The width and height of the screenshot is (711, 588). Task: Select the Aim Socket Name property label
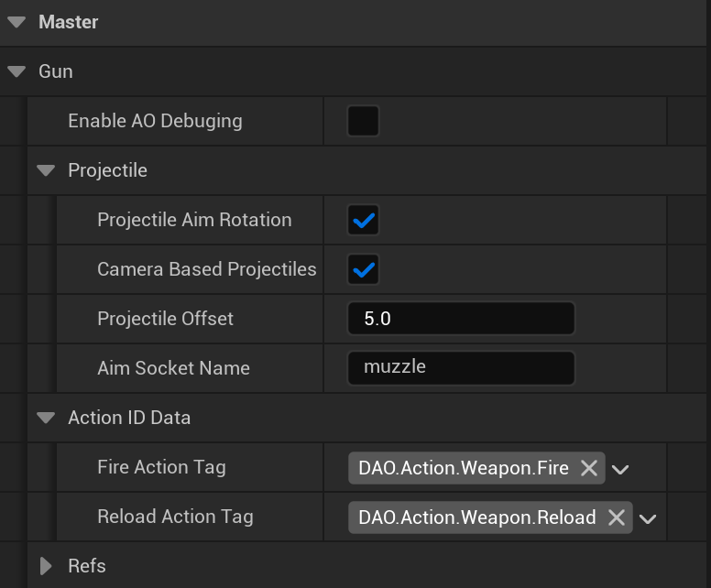coord(173,368)
